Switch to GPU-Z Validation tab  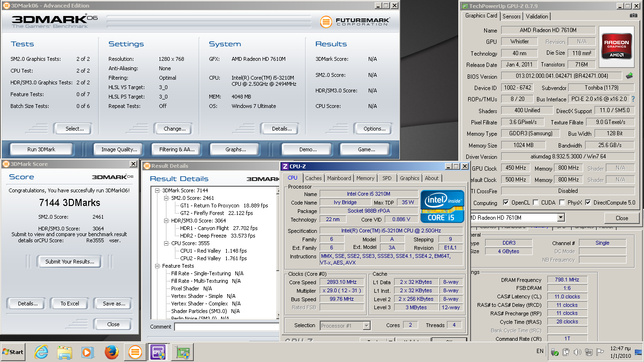537,16
